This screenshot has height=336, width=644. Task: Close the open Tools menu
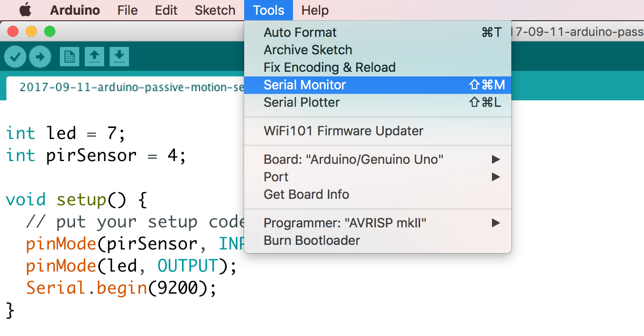pyautogui.click(x=269, y=10)
